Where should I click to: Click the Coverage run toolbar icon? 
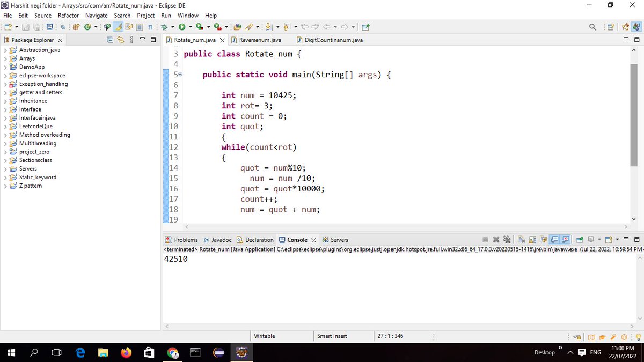[x=200, y=27]
